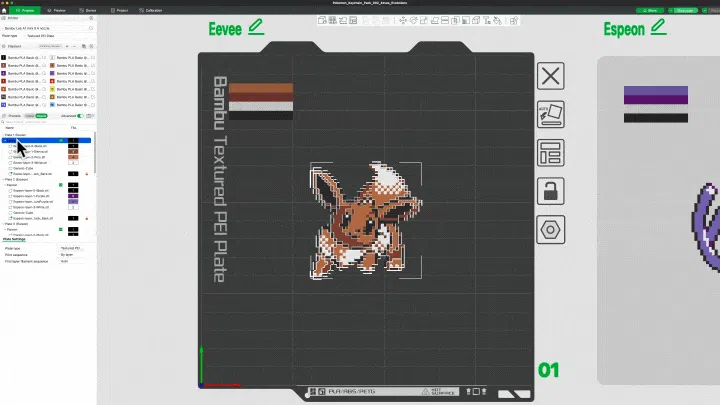The width and height of the screenshot is (720, 405).
Task: Toggle printable checkbox for Flareon object
Action: point(61,229)
